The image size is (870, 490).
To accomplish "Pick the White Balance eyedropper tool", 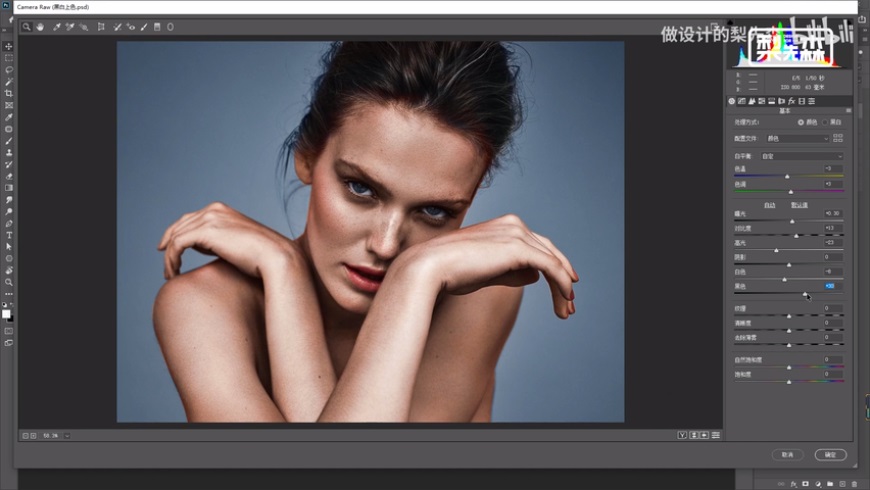I will [57, 27].
